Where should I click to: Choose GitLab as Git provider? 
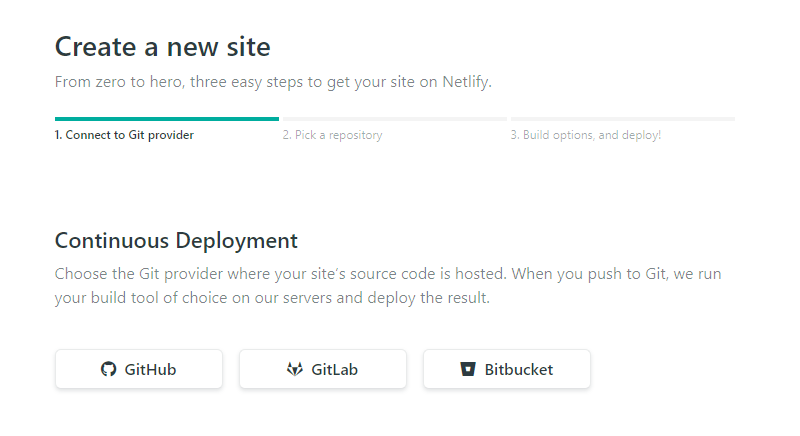coord(323,369)
